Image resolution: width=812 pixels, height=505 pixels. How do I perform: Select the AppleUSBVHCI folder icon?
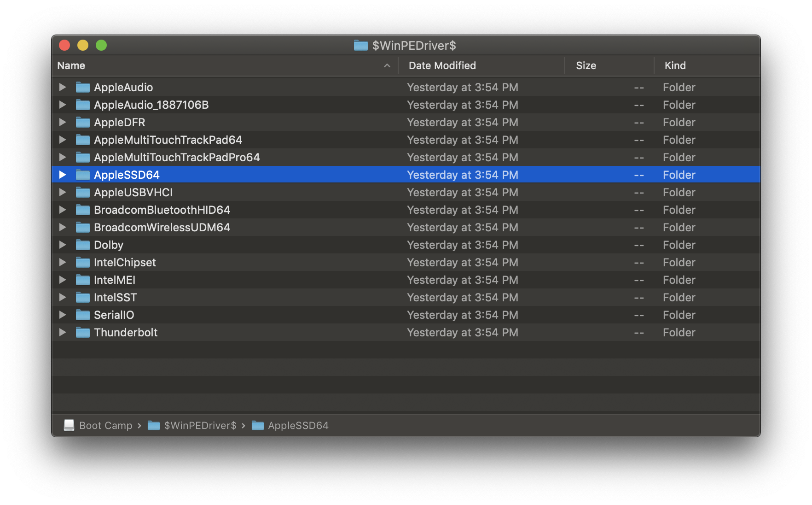click(83, 192)
